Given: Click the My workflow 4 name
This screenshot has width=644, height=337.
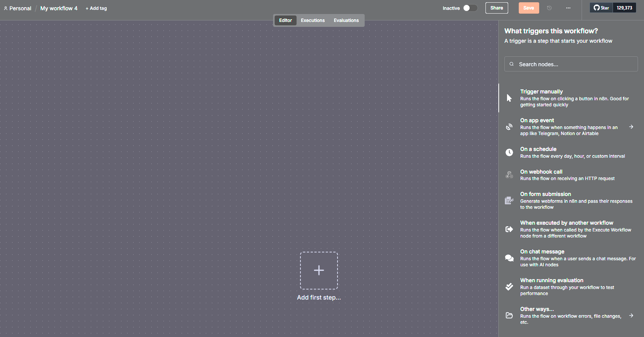Looking at the screenshot, I should (x=59, y=8).
